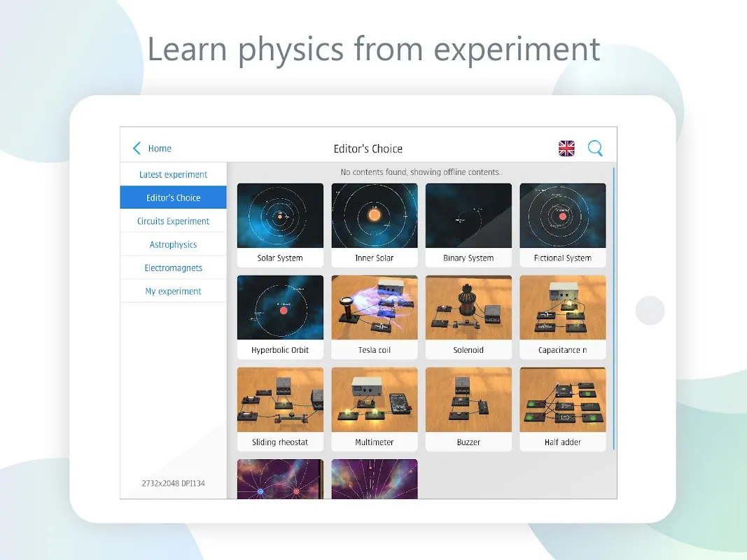The height and width of the screenshot is (560, 747).
Task: Open the Astrophysics category
Action: (x=173, y=244)
